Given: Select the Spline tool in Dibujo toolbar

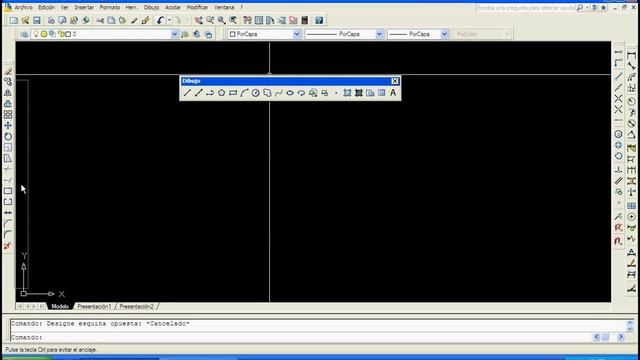Looking at the screenshot, I should point(278,93).
